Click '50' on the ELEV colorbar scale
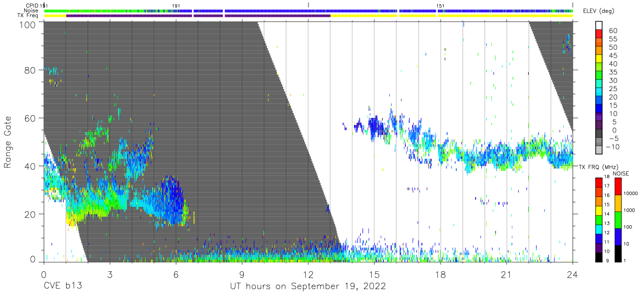 coord(613,48)
